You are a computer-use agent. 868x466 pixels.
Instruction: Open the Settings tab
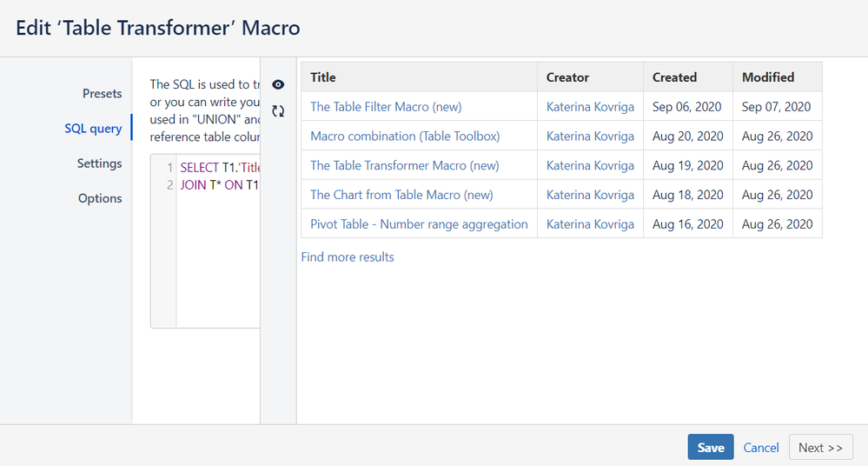[x=99, y=163]
